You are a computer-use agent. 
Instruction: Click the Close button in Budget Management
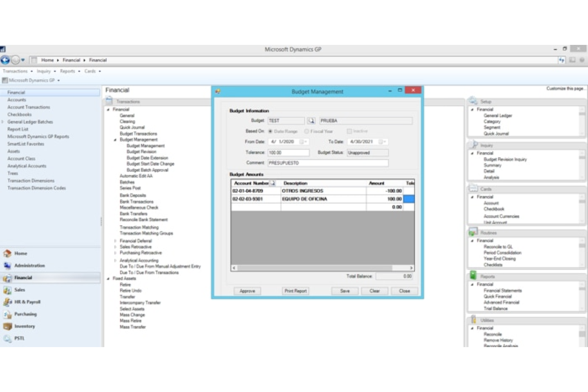tap(404, 291)
